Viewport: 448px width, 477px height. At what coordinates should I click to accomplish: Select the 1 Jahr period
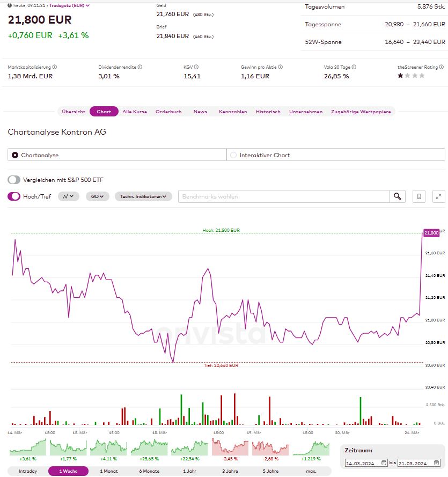click(x=189, y=471)
